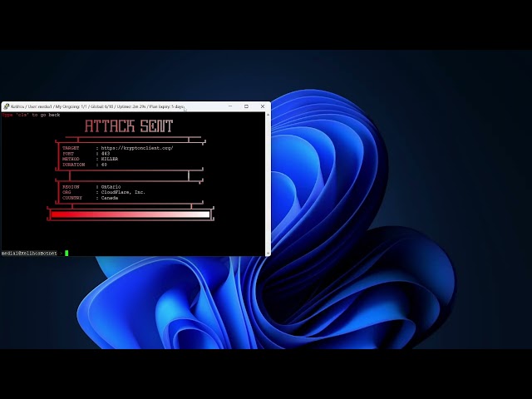Click the METHOD value KILLER

(110, 159)
